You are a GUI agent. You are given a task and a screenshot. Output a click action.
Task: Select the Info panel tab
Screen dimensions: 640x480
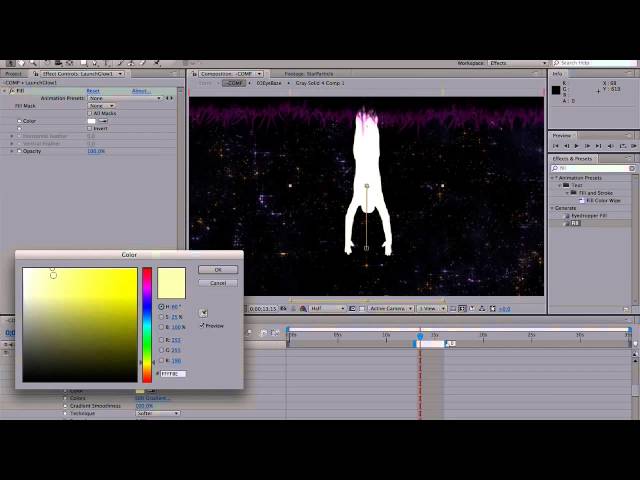(558, 74)
